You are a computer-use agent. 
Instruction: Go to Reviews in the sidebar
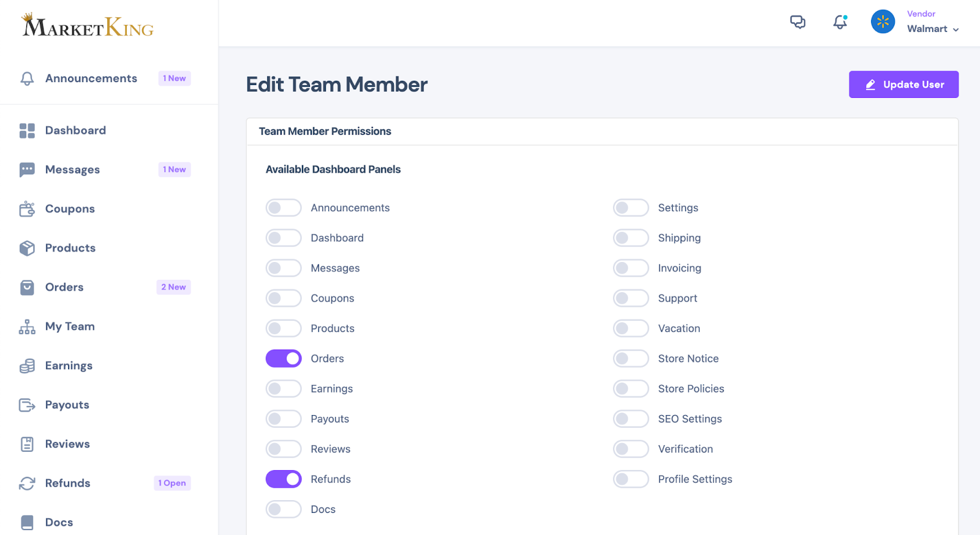67,444
